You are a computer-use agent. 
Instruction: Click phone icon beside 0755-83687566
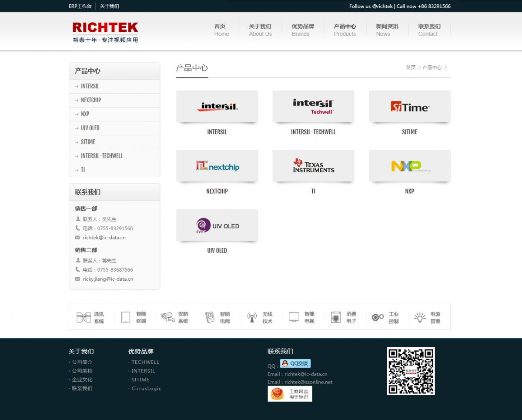point(78,269)
